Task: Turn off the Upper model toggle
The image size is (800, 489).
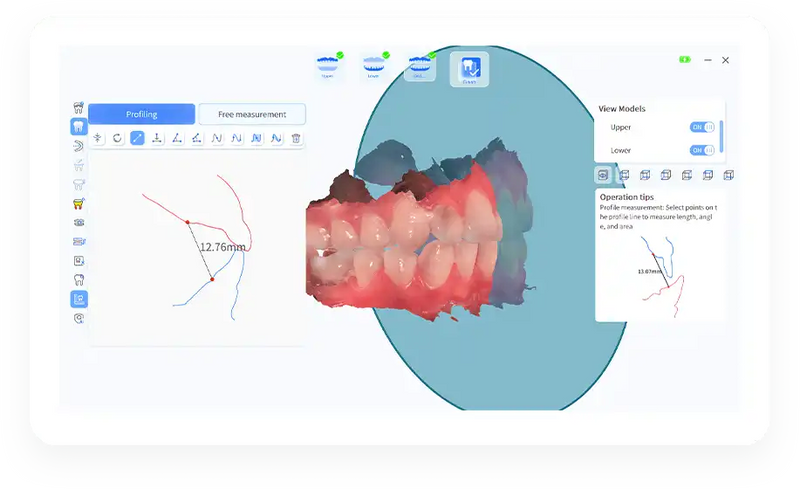Action: 702,127
